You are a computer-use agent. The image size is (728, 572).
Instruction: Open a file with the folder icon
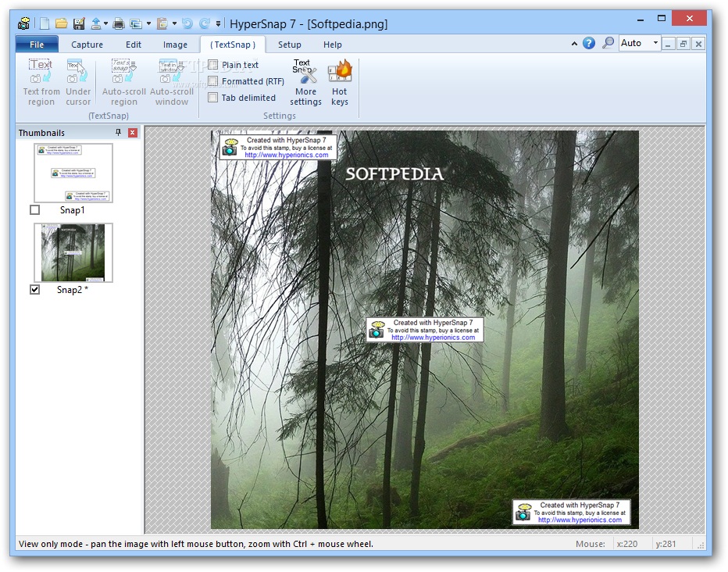click(x=61, y=23)
